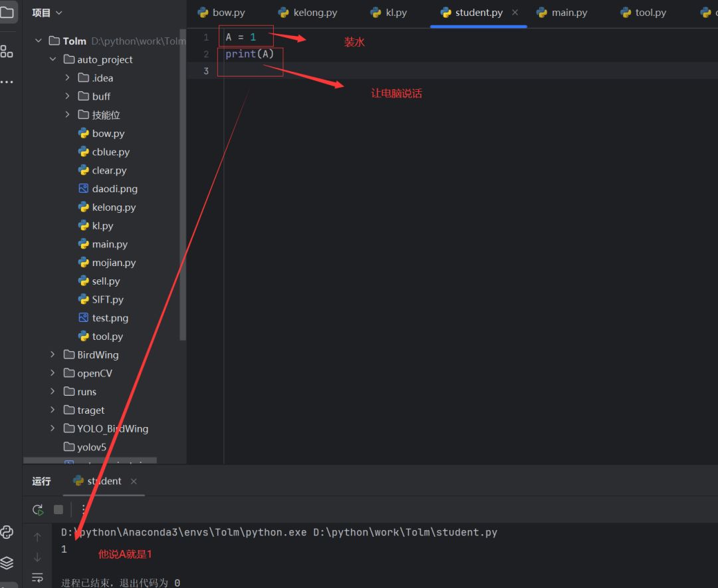The height and width of the screenshot is (588, 718).
Task: Expand the .idea folder
Action: (67, 77)
